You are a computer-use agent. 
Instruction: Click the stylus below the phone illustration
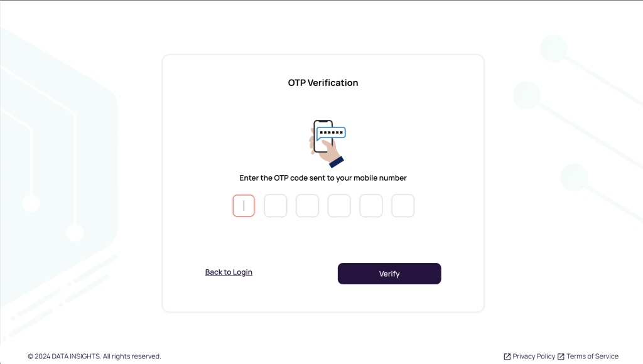[335, 160]
